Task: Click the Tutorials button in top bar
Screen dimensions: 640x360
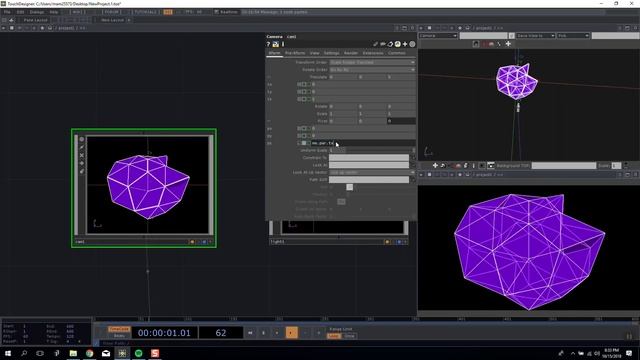Action: pyautogui.click(x=145, y=12)
